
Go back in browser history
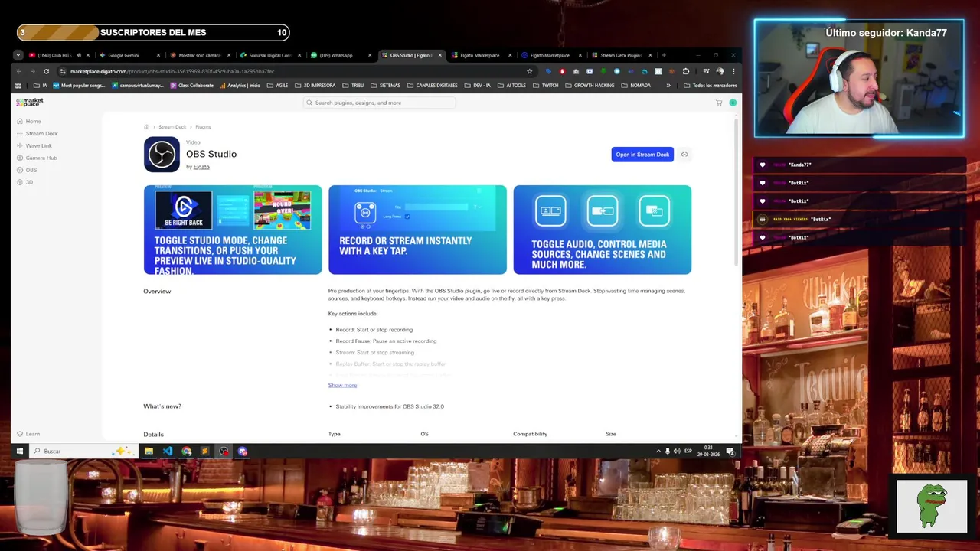(x=18, y=71)
